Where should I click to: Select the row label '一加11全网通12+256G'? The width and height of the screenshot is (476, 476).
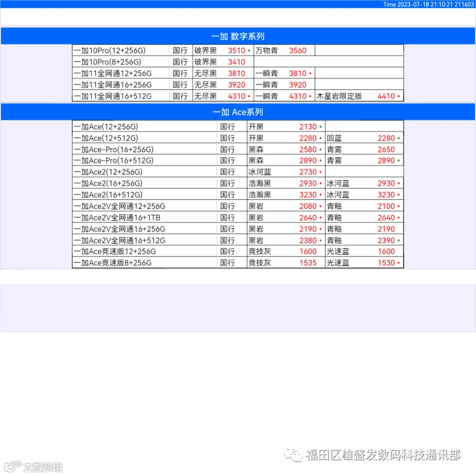(113, 74)
